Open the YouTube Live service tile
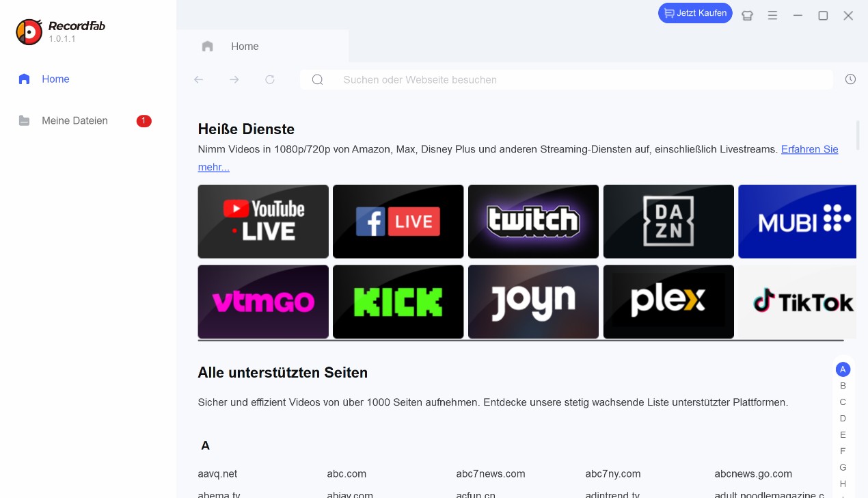This screenshot has width=868, height=498. [x=263, y=222]
